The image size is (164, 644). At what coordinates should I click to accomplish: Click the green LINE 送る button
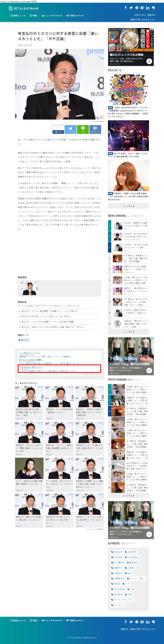coord(83,129)
